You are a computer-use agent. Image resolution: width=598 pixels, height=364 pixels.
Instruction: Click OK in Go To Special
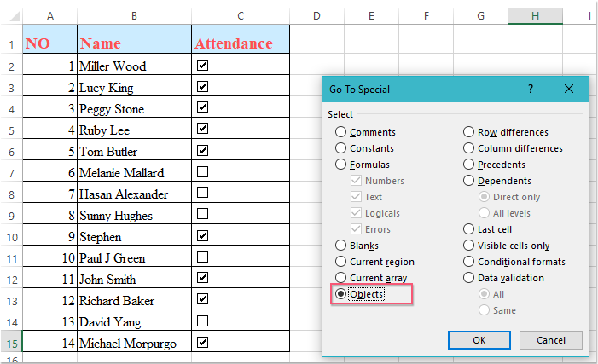click(479, 340)
